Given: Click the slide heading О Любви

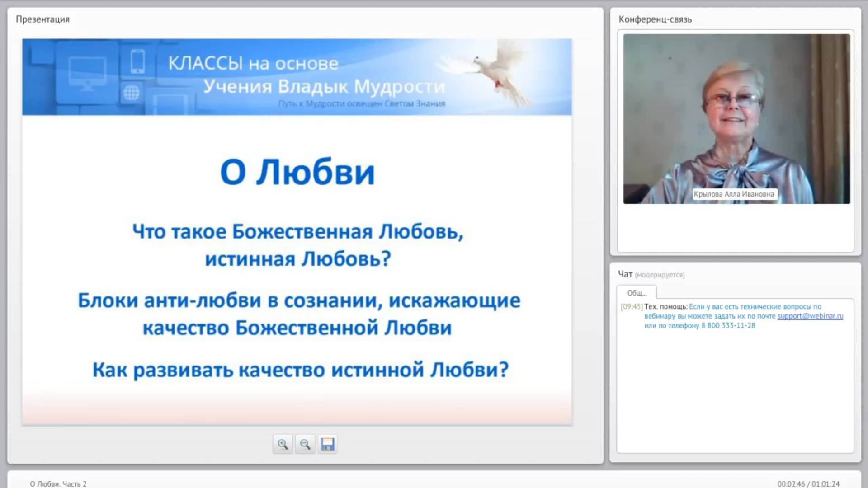Looking at the screenshot, I should (x=297, y=172).
